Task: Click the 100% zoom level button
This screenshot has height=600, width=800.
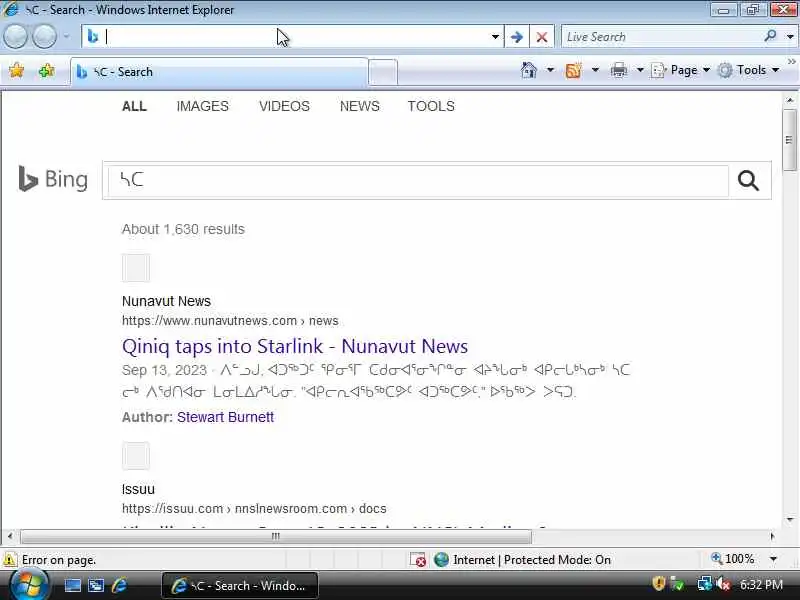Action: (x=733, y=559)
